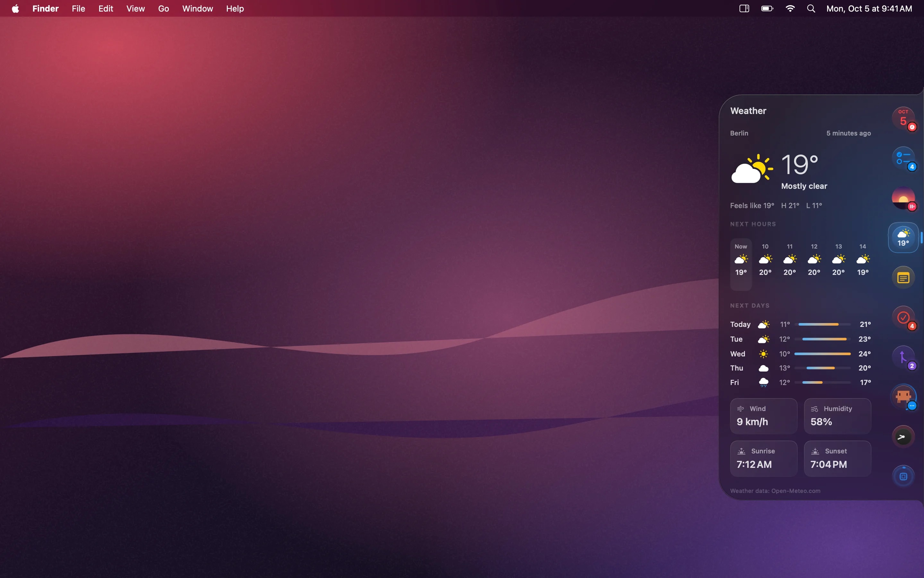Click Friday's rain cloud icon

(x=763, y=382)
